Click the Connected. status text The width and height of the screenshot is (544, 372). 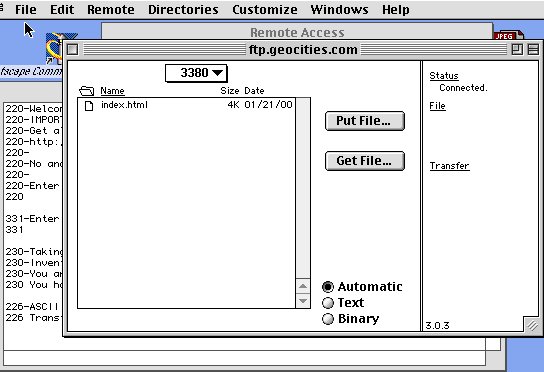(463, 88)
